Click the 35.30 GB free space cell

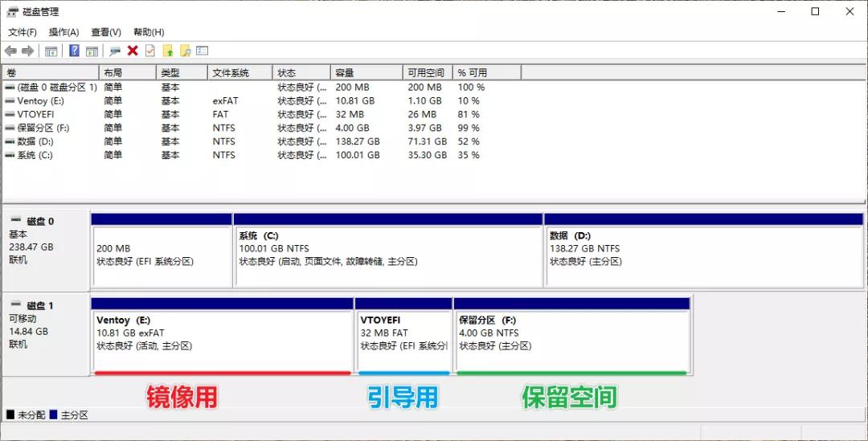pyautogui.click(x=428, y=156)
